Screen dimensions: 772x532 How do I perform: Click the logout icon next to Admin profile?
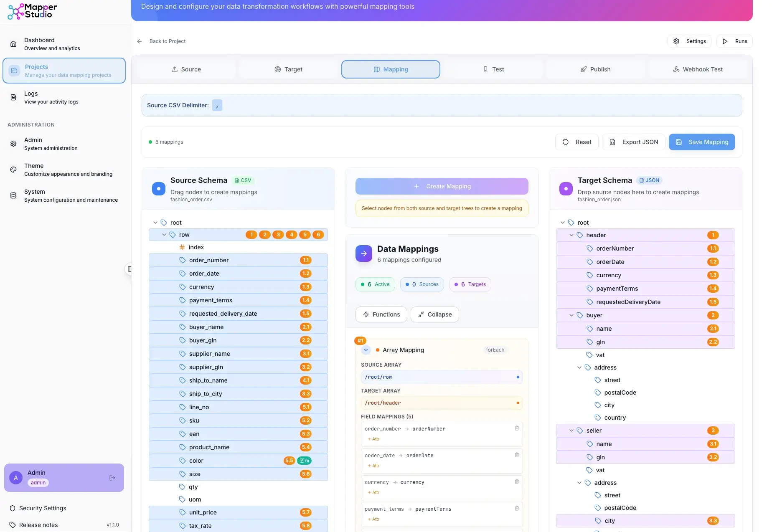(x=112, y=477)
